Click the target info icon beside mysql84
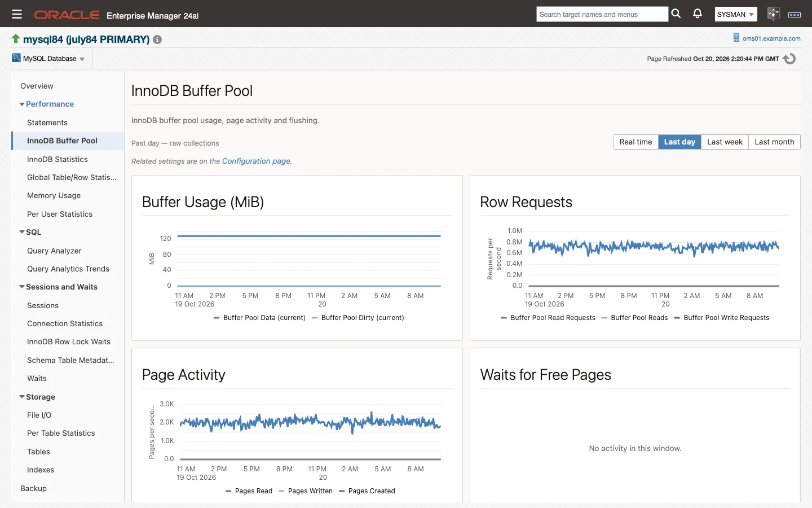This screenshot has height=508, width=812. coord(157,40)
